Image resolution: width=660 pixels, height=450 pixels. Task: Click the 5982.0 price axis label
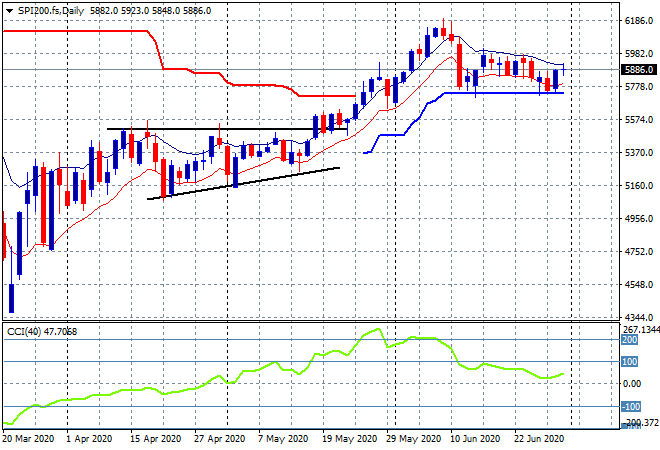pyautogui.click(x=639, y=53)
